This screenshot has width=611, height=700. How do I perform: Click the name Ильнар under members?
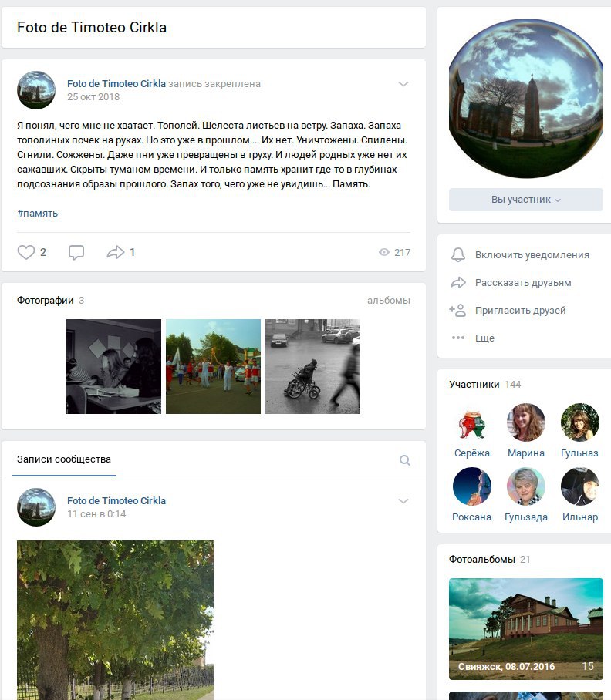pyautogui.click(x=579, y=517)
